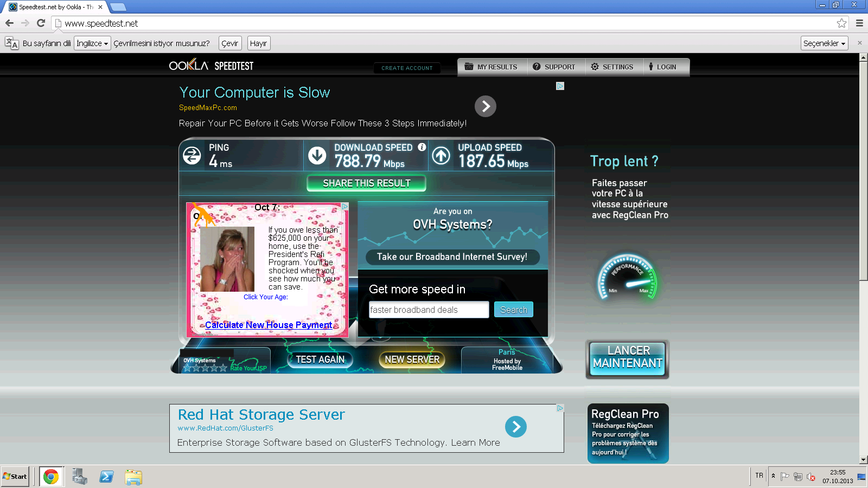Click the upload speed arrow icon
The height and width of the screenshot is (488, 868).
[x=441, y=156]
